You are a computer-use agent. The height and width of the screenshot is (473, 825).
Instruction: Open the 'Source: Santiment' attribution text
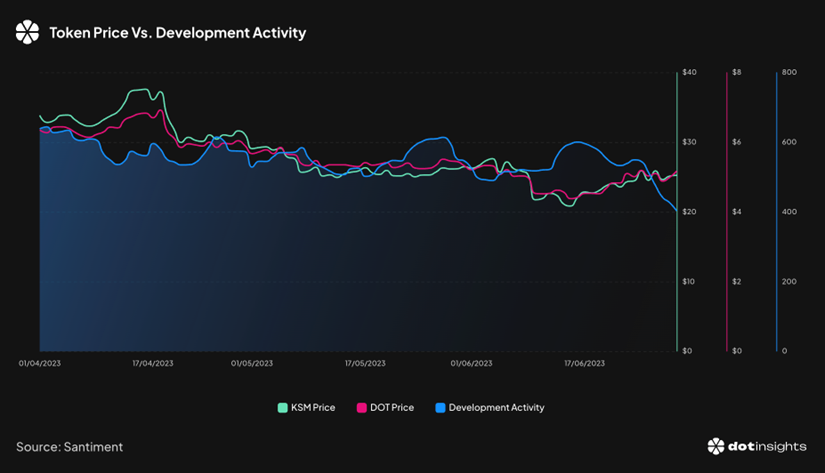(69, 447)
